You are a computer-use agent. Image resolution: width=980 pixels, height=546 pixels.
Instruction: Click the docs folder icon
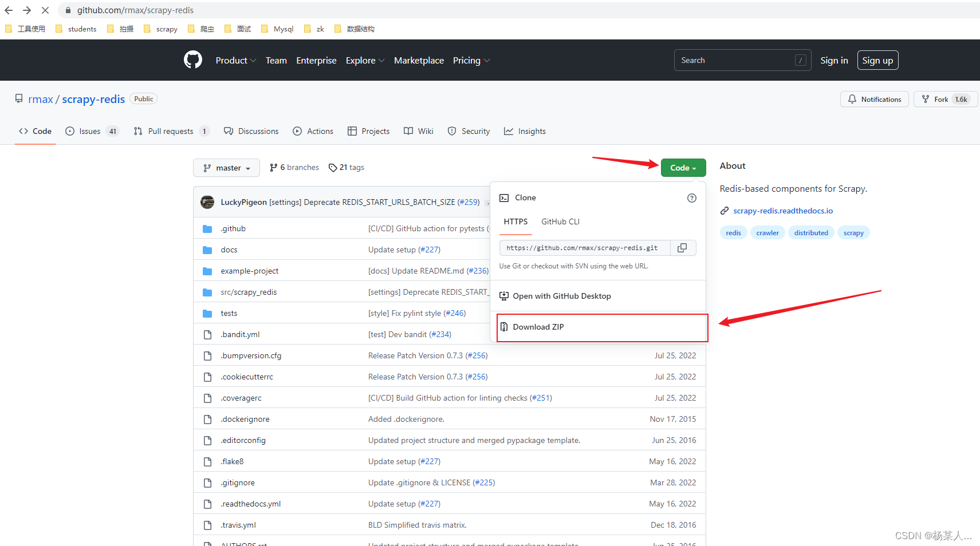(207, 250)
